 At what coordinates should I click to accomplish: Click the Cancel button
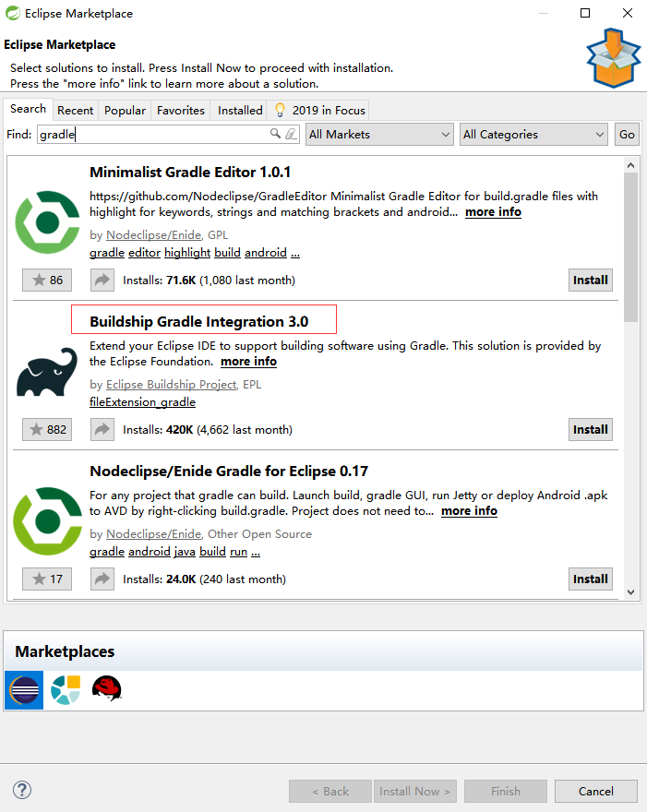point(595,792)
